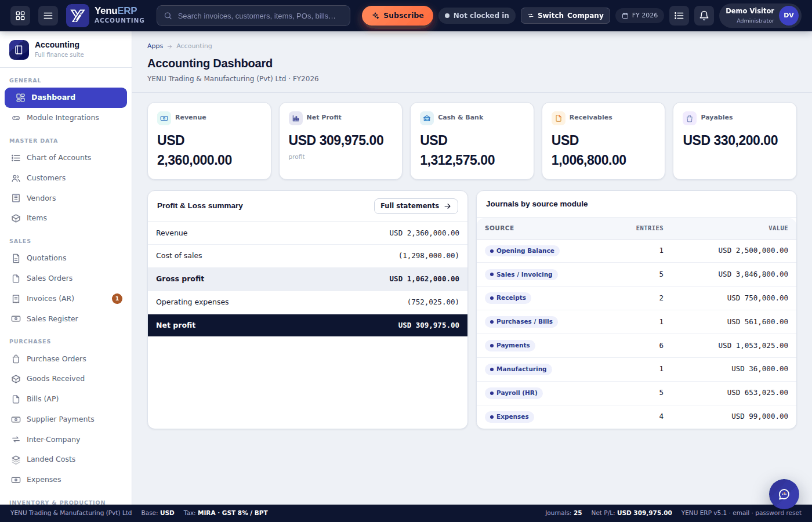This screenshot has height=522, width=812.
Task: Click the Accounting module book icon
Action: [x=19, y=50]
